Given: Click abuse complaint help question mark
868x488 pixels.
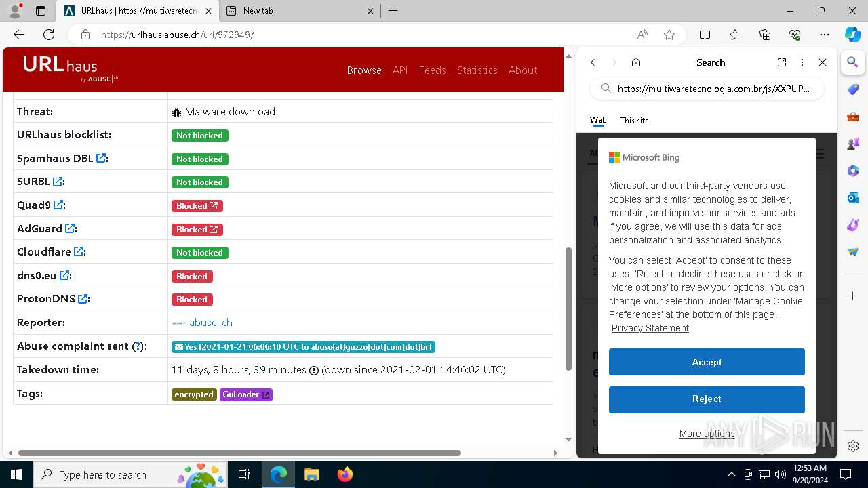Looking at the screenshot, I should (138, 346).
